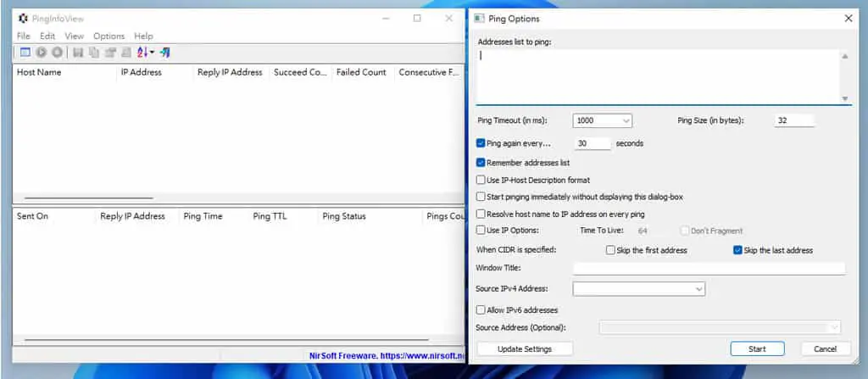Open the View menu
The height and width of the screenshot is (379, 868).
point(75,36)
